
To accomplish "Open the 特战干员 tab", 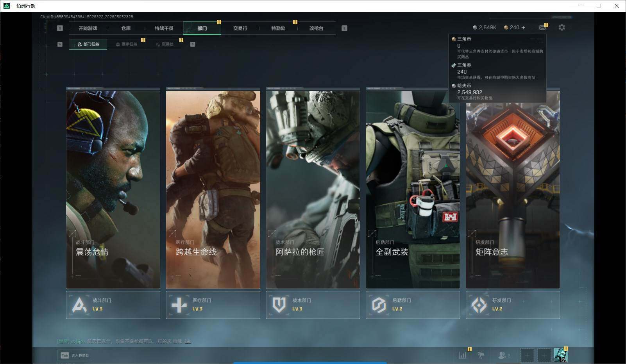I will [164, 28].
